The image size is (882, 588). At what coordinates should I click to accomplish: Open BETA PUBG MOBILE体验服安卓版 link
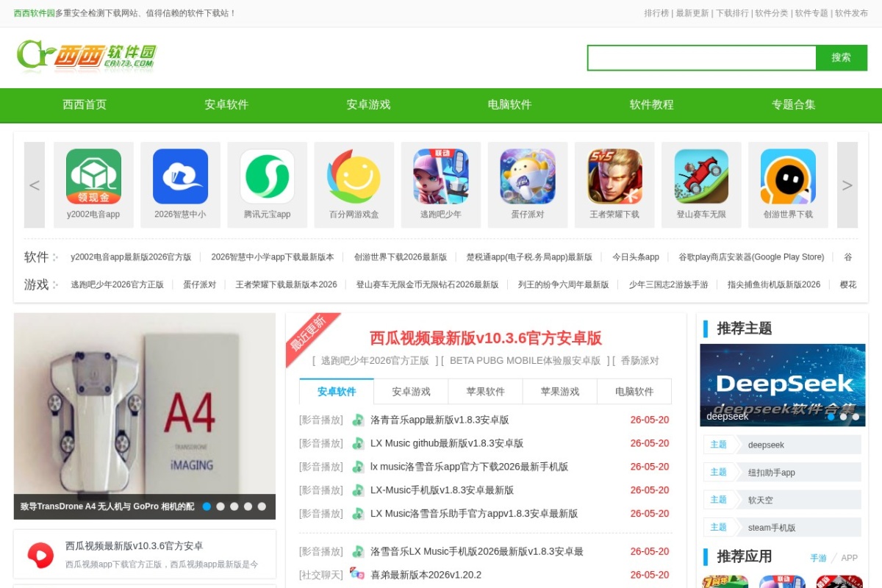click(525, 361)
